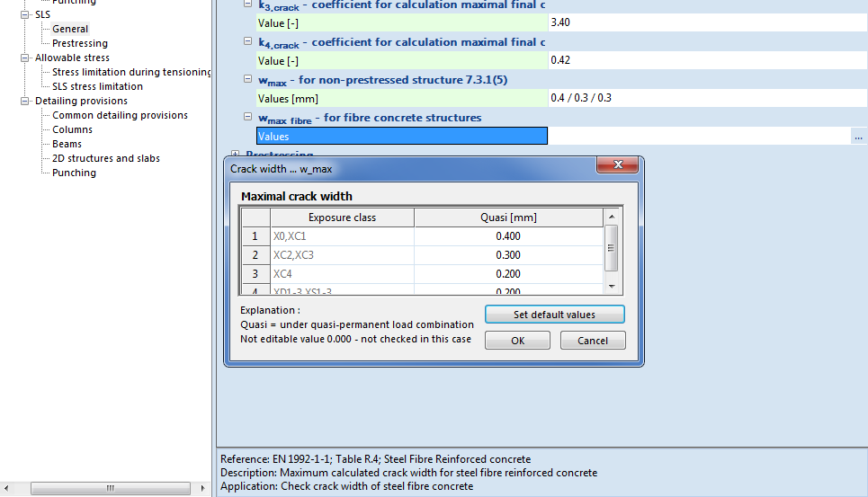868x497 pixels.
Task: Click the tree panel horizontal scrollbar thumb
Action: point(110,489)
